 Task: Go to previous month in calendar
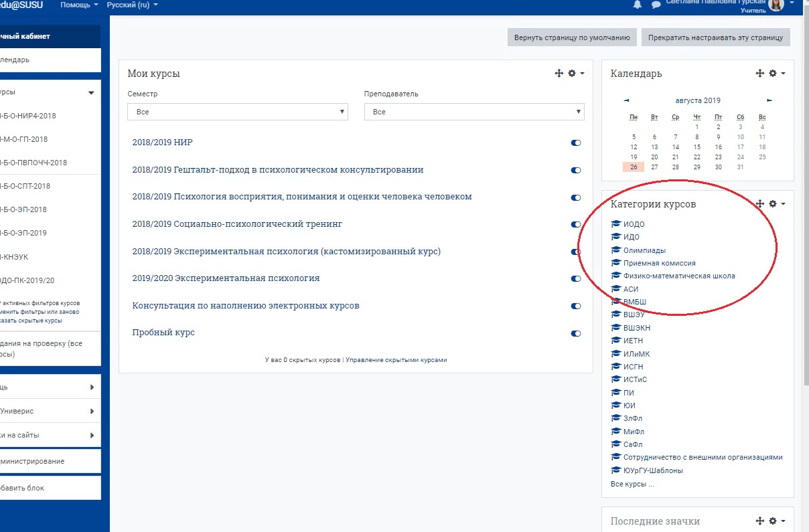point(626,100)
